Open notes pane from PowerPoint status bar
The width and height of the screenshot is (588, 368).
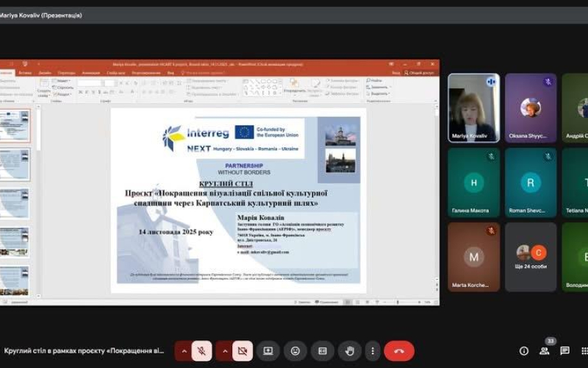point(302,302)
